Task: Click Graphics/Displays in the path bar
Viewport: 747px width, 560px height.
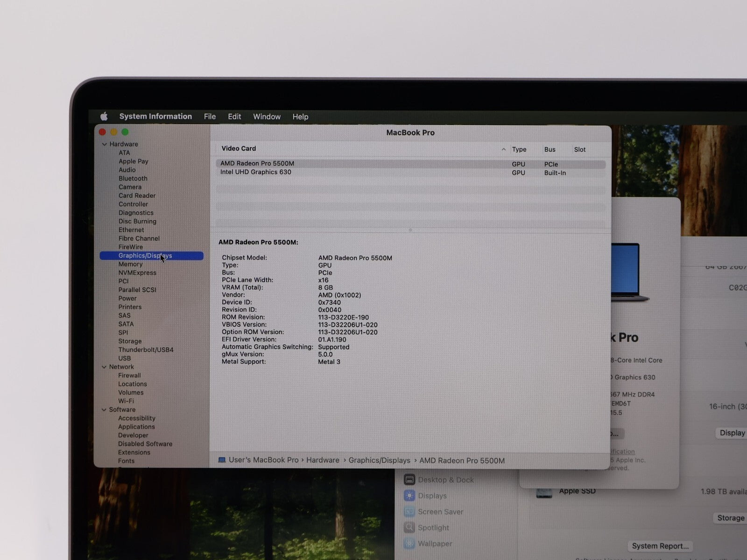Action: pyautogui.click(x=379, y=461)
